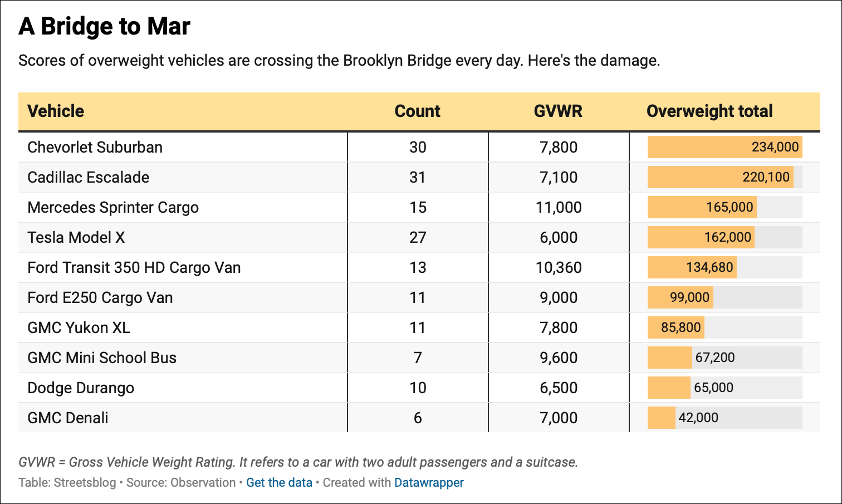The height and width of the screenshot is (504, 842).
Task: Click the 'Get the data' link
Action: click(279, 482)
